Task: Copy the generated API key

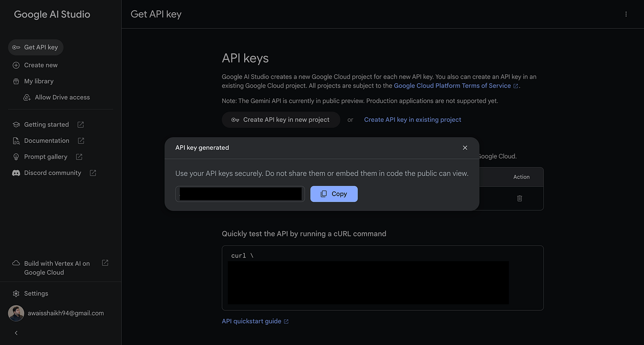Action: point(334,194)
